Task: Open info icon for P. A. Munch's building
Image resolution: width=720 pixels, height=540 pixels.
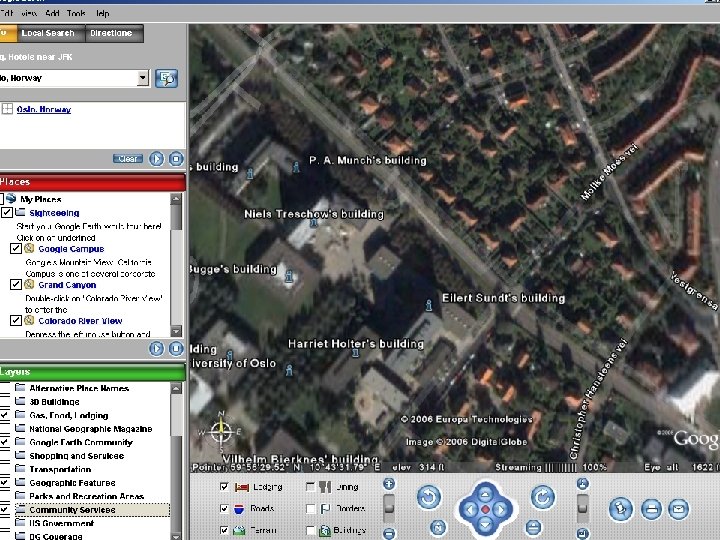Action: [296, 167]
